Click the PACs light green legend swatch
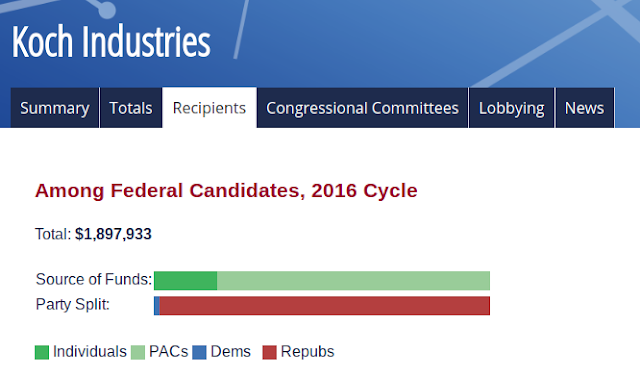 click(138, 353)
